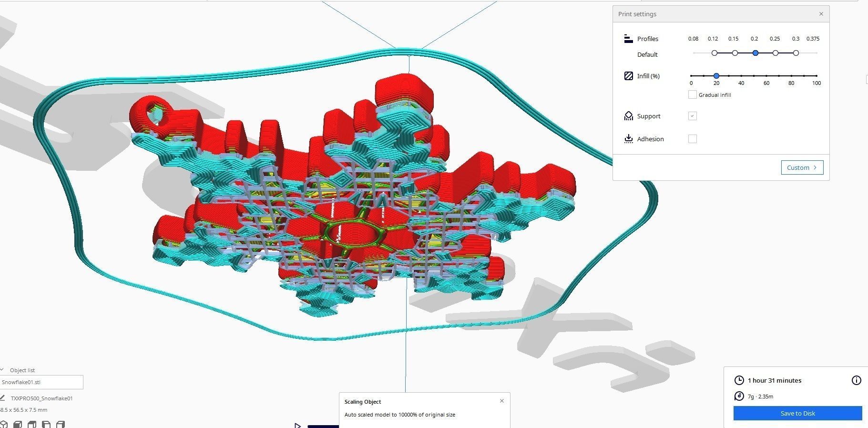The height and width of the screenshot is (428, 868).
Task: Click the TXXPRO500_Snowflake01 job name
Action: coord(41,398)
